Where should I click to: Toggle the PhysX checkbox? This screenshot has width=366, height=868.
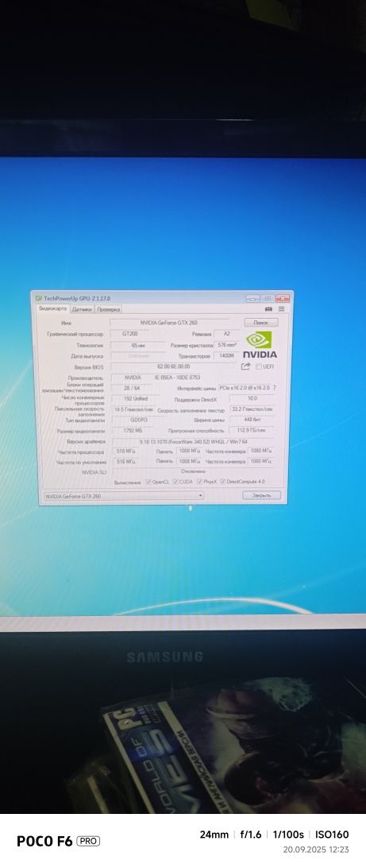coord(199,482)
